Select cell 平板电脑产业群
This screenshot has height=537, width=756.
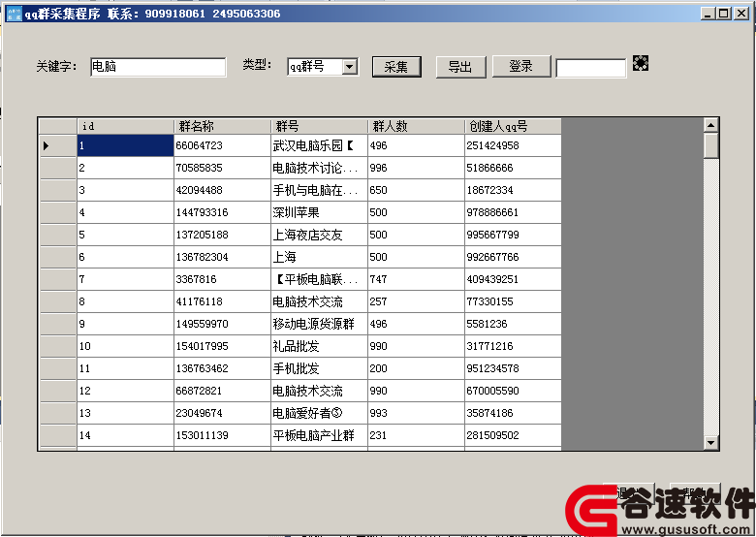coord(319,435)
